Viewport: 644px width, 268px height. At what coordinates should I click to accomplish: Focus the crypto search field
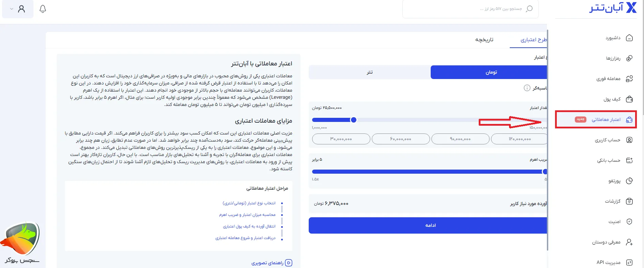click(x=470, y=9)
